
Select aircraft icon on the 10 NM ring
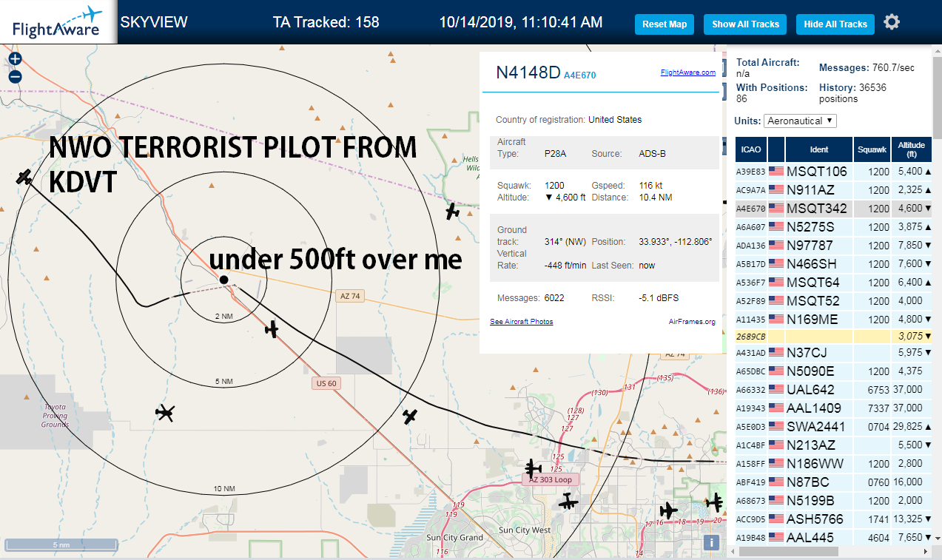pyautogui.click(x=410, y=416)
